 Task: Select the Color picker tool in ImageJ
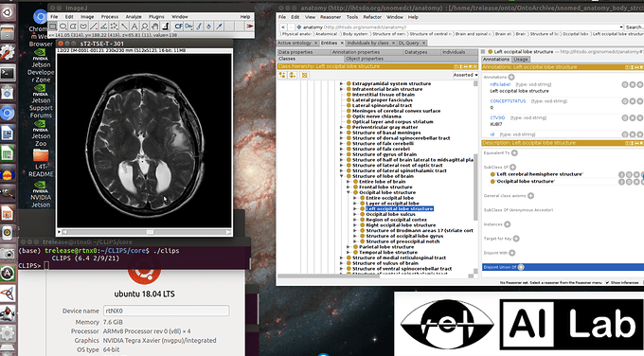tap(165, 27)
